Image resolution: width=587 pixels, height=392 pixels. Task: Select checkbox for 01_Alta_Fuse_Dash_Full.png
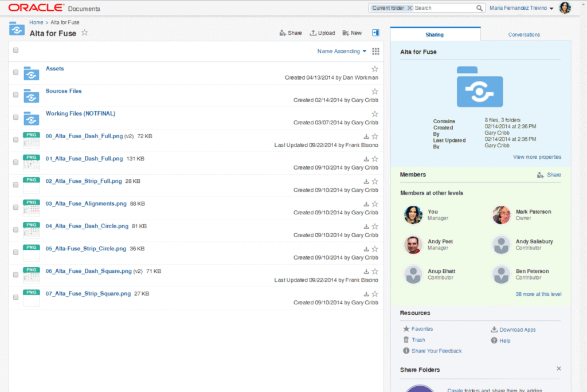click(x=15, y=162)
